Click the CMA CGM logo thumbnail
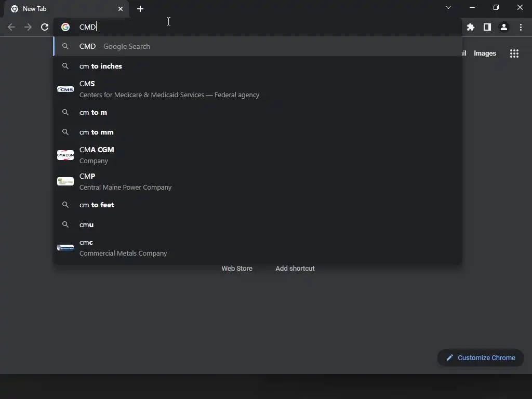The height and width of the screenshot is (399, 532). click(65, 155)
